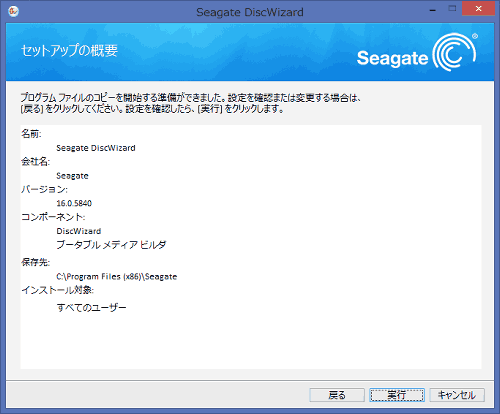Click the Seagate logo in header

(417, 52)
